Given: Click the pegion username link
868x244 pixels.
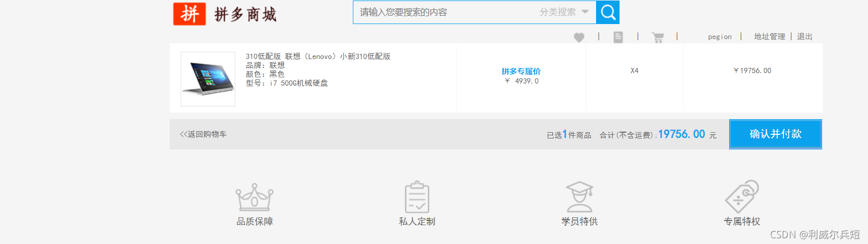Looking at the screenshot, I should tap(720, 37).
